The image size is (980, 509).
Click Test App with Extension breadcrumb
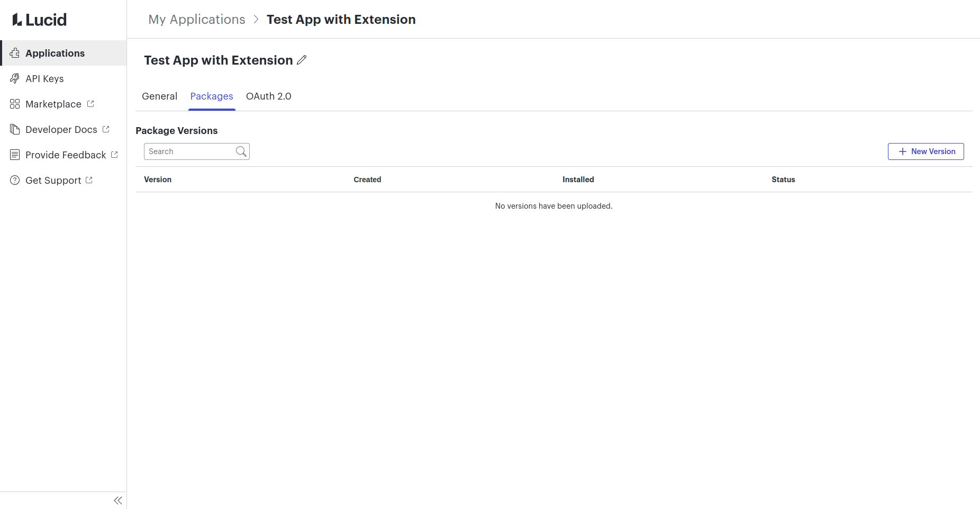point(341,20)
